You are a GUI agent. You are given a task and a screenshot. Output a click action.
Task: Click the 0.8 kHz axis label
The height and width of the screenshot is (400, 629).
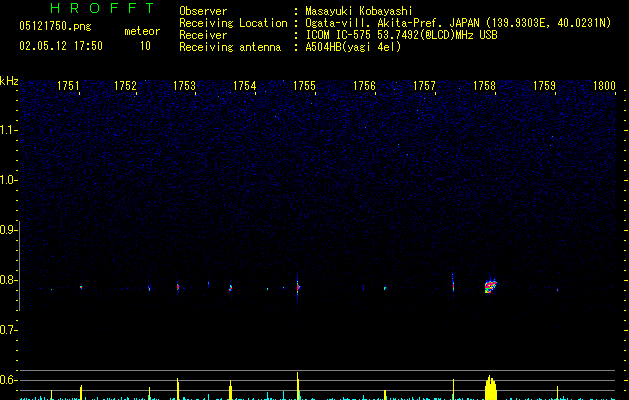(x=8, y=280)
